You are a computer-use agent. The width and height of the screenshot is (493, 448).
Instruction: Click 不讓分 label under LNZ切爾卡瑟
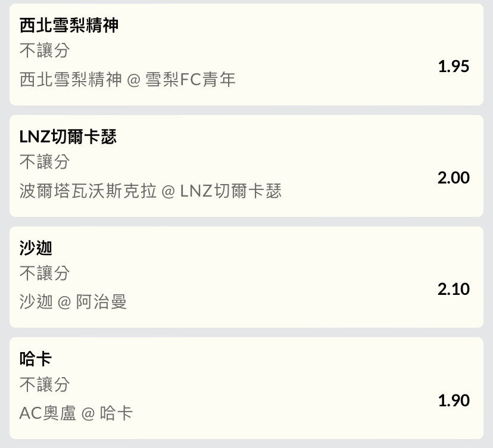point(45,161)
